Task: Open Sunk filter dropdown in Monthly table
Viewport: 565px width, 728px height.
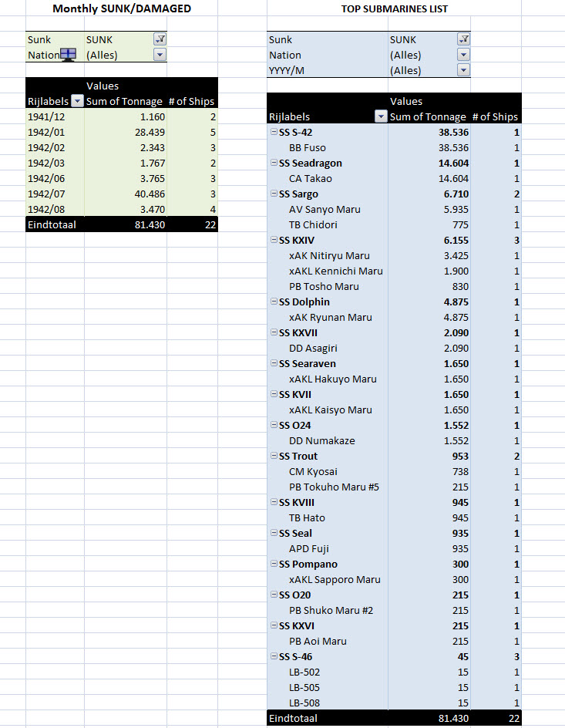Action: pos(160,39)
